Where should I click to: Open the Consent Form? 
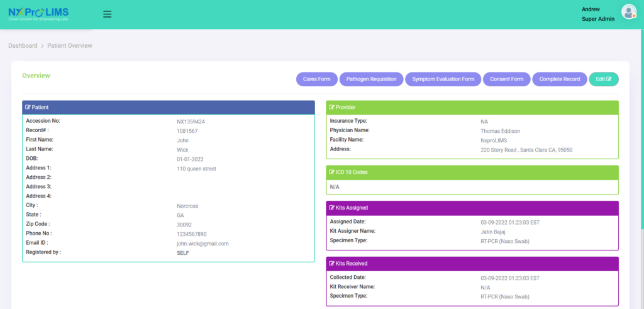point(507,79)
